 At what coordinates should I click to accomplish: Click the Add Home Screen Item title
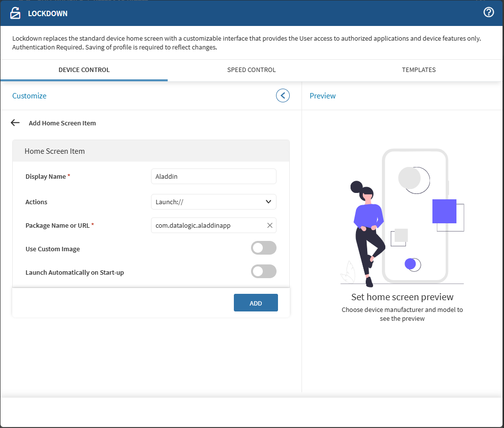pos(62,123)
